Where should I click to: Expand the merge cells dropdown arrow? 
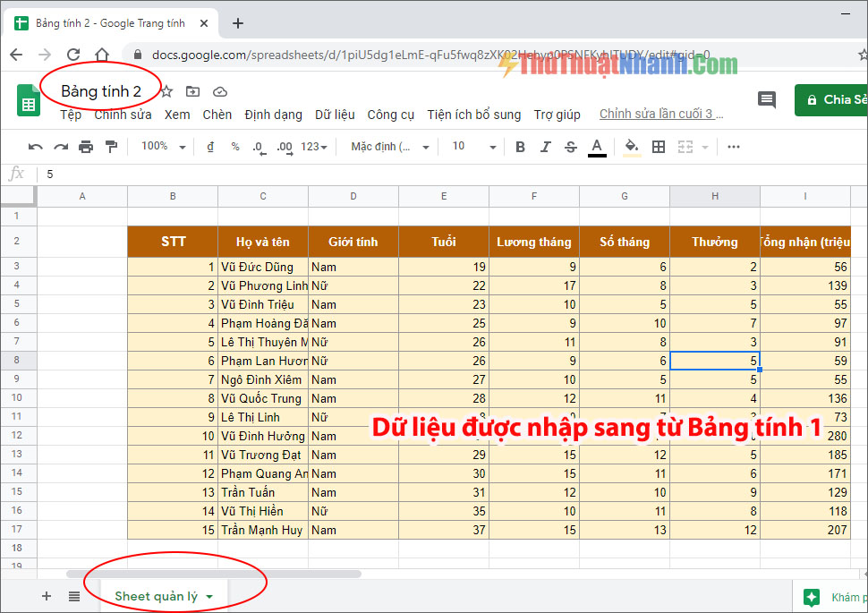[x=705, y=148]
